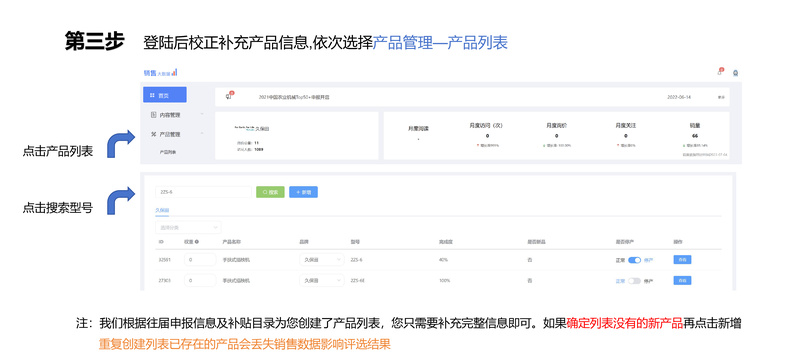Click 手扶式插秧机 in the 2ZS-6E row
Viewport: 800px width, 362px height.
(x=236, y=280)
